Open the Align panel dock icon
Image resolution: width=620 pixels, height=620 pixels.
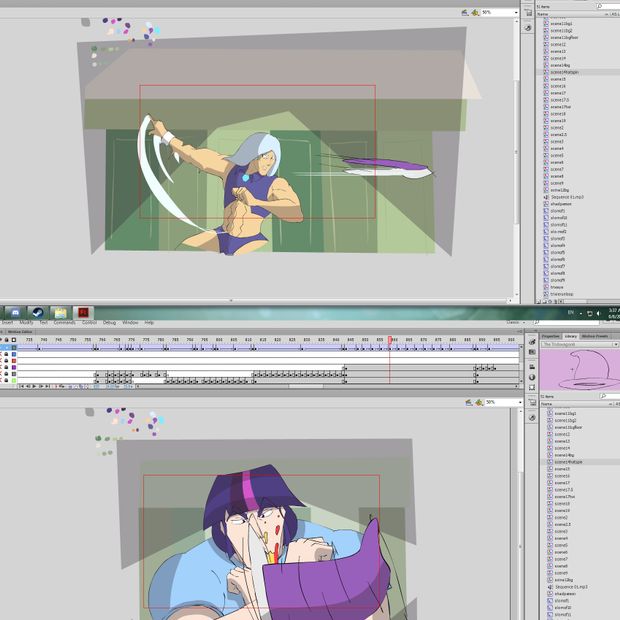pyautogui.click(x=532, y=367)
